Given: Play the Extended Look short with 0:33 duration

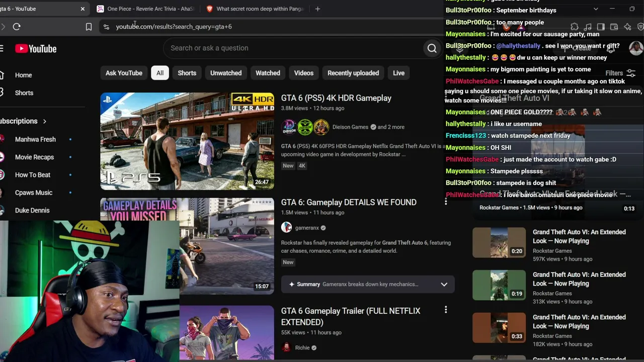Looking at the screenshot, I should (x=499, y=328).
